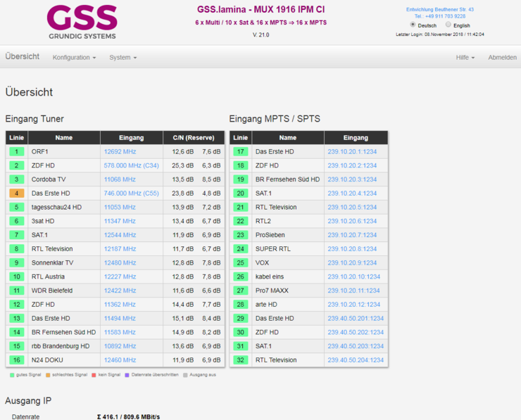The image size is (521, 420).
Task: Click line 32 badge for RTL Television
Action: pyautogui.click(x=241, y=360)
